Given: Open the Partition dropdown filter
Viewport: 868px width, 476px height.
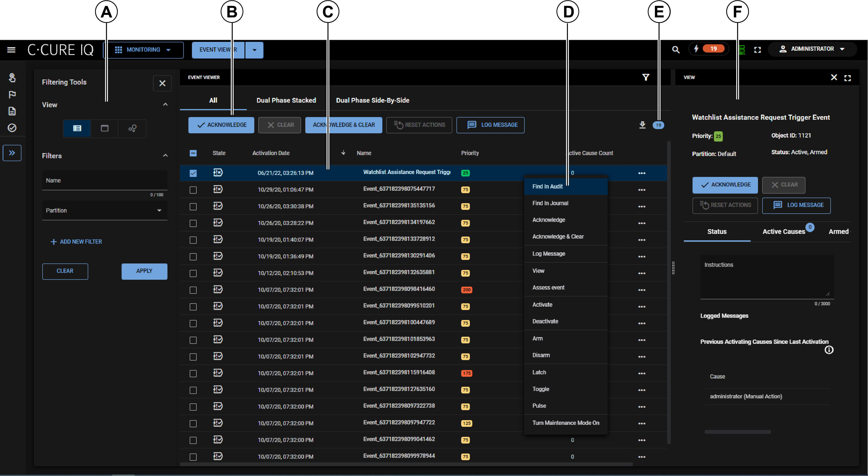Looking at the screenshot, I should pos(104,210).
